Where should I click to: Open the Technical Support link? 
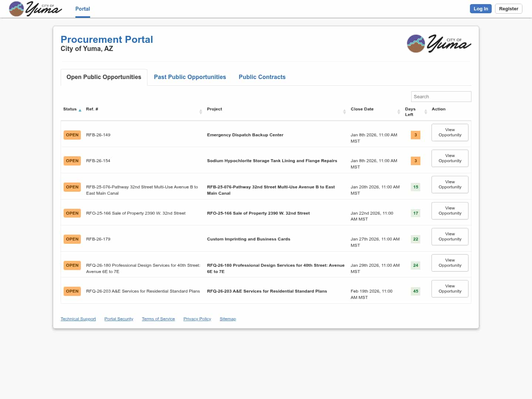tap(78, 319)
